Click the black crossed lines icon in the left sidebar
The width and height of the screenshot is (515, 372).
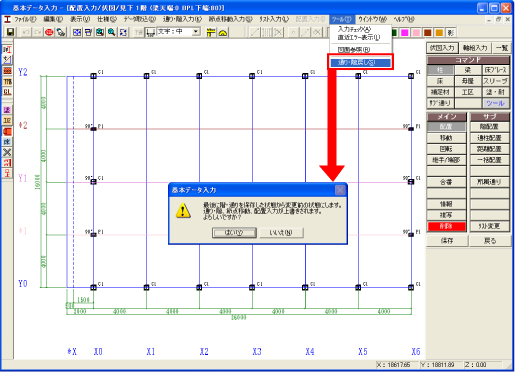[x=7, y=152]
